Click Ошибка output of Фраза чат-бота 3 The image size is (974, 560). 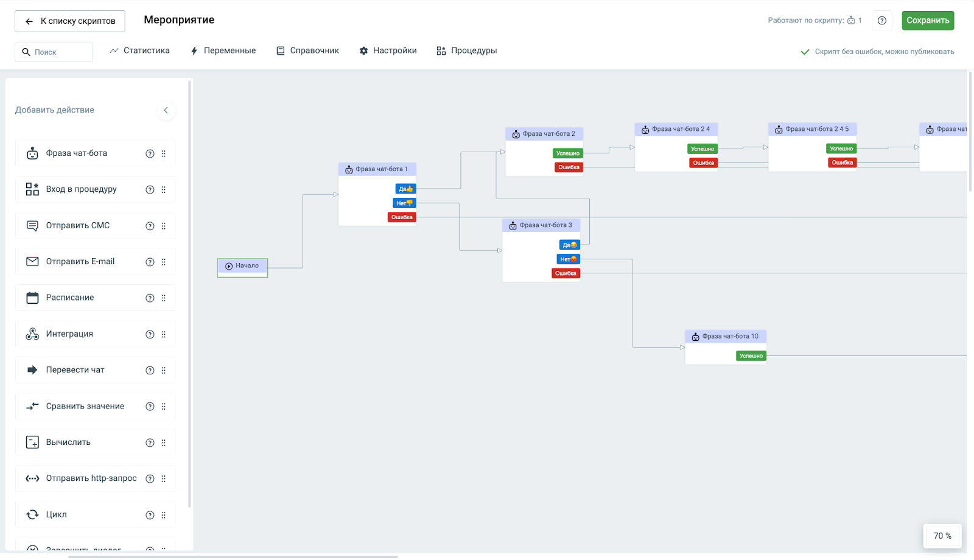[x=566, y=273]
